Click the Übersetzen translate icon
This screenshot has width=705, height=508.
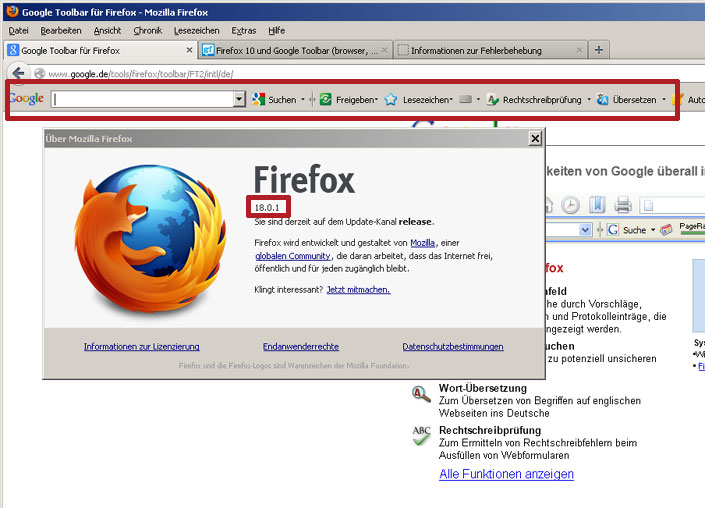(x=602, y=99)
